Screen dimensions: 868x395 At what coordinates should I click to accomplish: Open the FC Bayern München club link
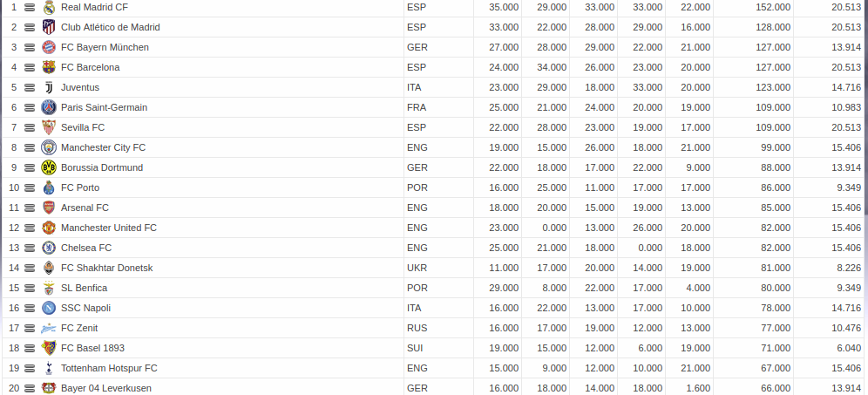[105, 47]
